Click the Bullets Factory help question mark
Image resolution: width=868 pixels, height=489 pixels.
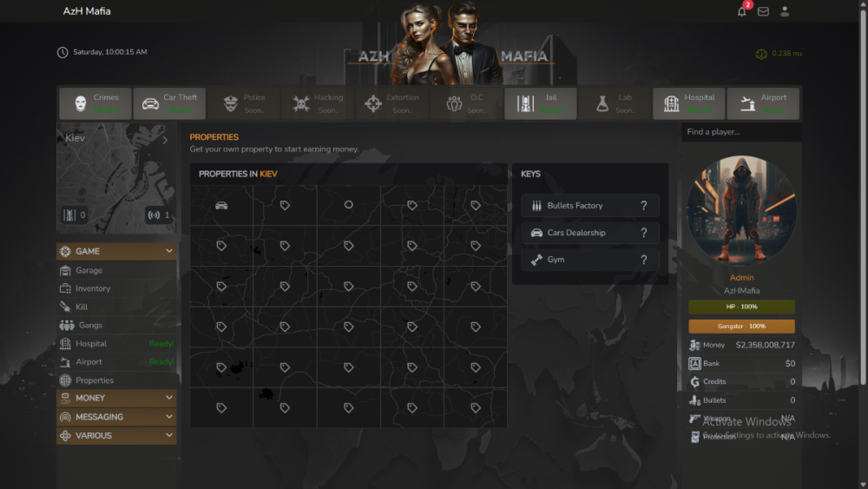643,206
